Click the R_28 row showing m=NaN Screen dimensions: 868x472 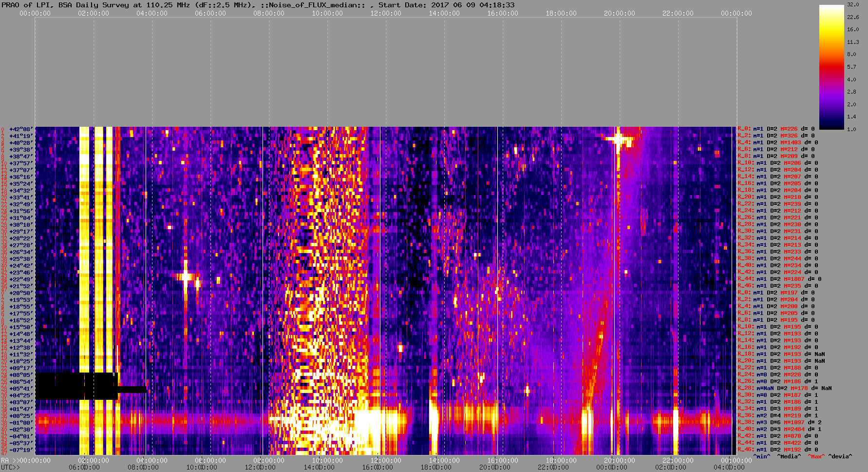pyautogui.click(x=785, y=389)
